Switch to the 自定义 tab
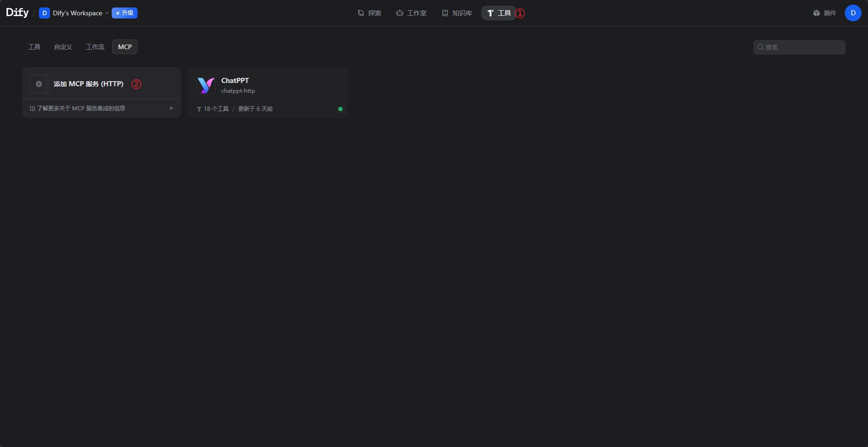868x447 pixels. pos(63,47)
